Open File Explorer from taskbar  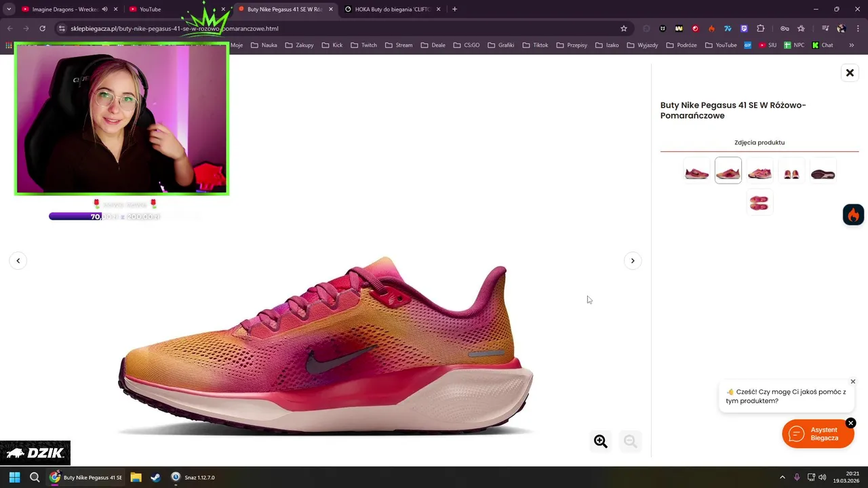pos(136,477)
